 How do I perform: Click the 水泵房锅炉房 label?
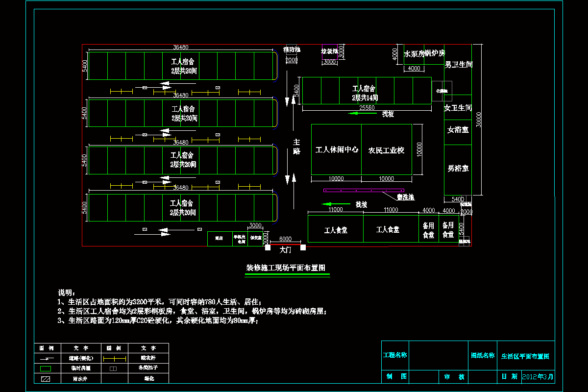[x=424, y=53]
